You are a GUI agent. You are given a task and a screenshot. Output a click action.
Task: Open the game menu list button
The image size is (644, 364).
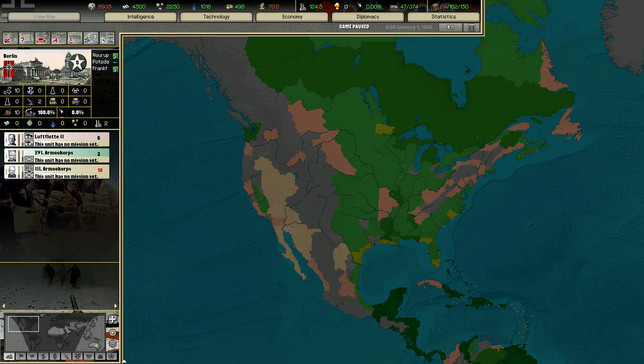[x=471, y=27]
